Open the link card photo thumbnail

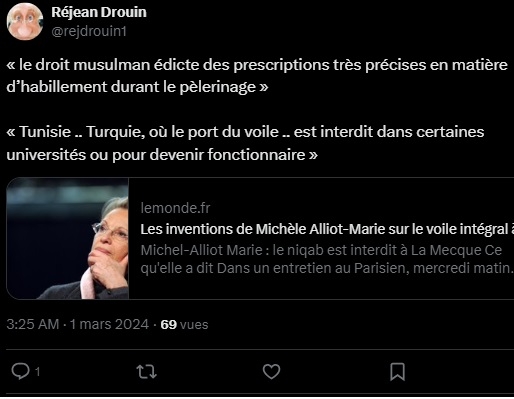click(68, 238)
